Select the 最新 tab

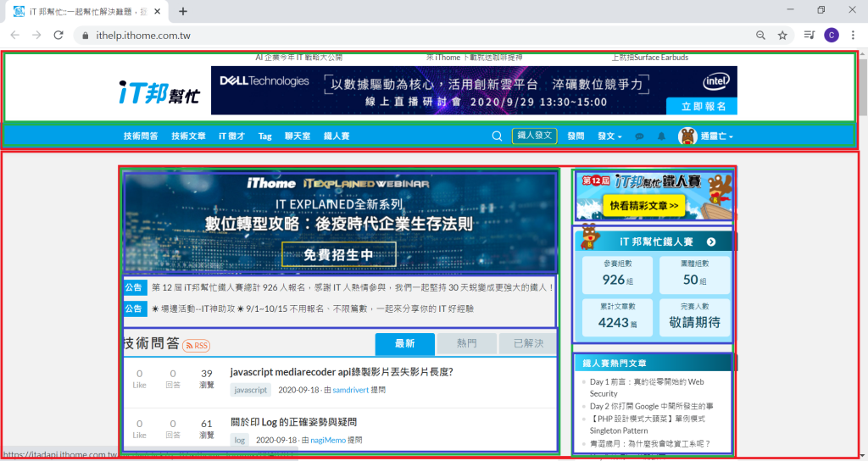404,344
